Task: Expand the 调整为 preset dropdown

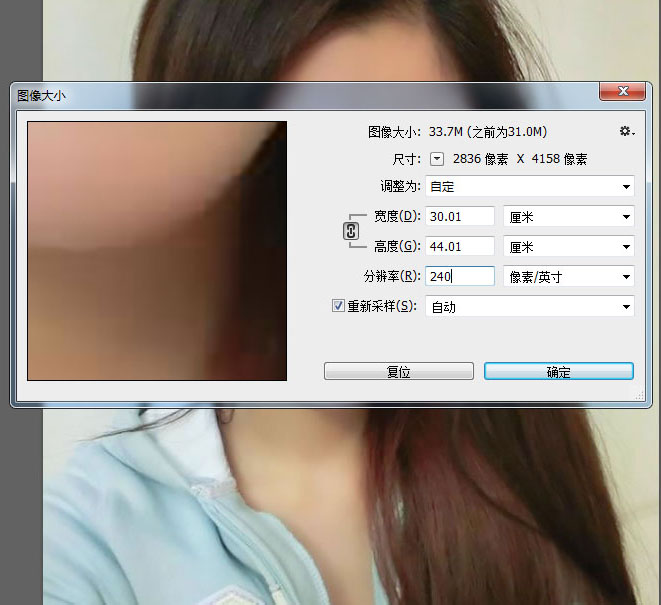Action: (x=530, y=186)
